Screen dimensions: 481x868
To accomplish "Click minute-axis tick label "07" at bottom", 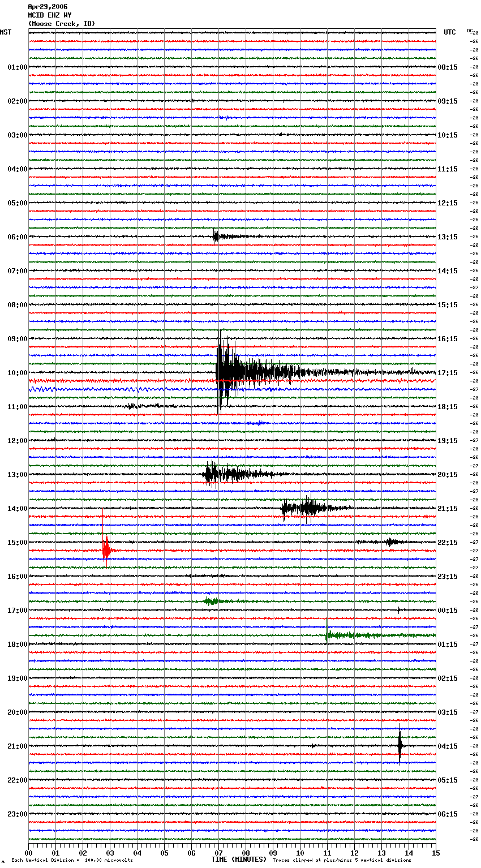I will click(x=218, y=853).
